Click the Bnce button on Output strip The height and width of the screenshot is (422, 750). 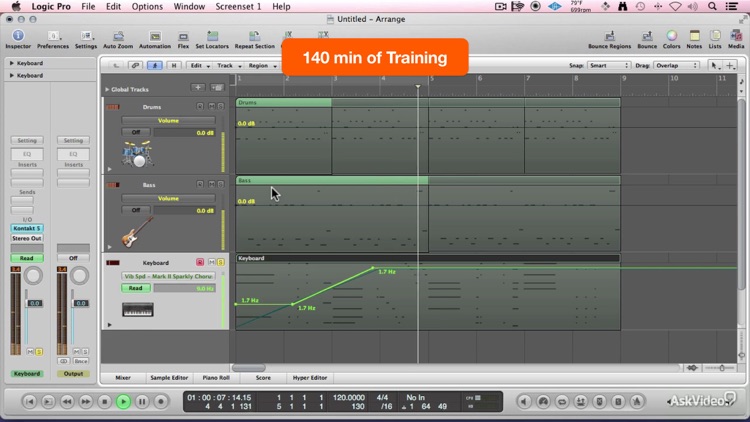point(80,361)
